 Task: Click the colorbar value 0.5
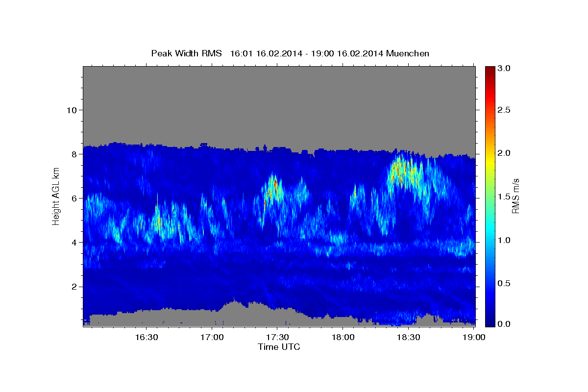(504, 283)
